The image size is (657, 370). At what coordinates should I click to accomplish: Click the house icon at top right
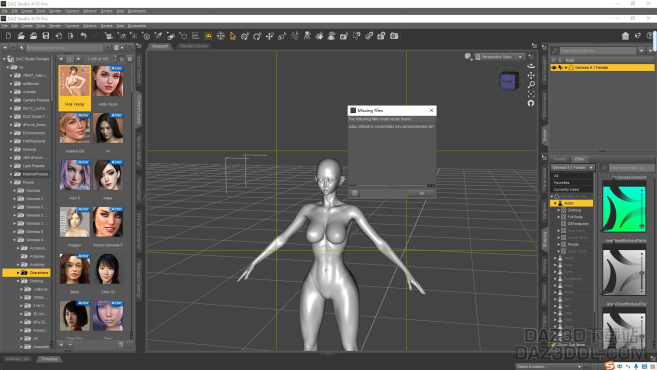(x=625, y=36)
